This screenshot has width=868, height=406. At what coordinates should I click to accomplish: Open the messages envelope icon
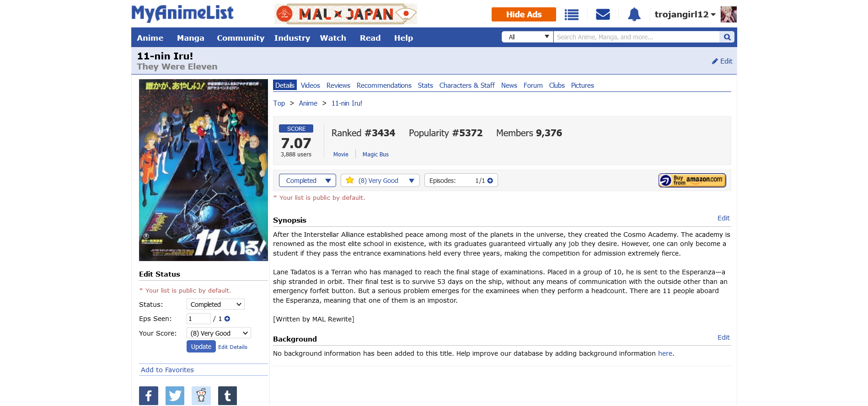click(603, 15)
